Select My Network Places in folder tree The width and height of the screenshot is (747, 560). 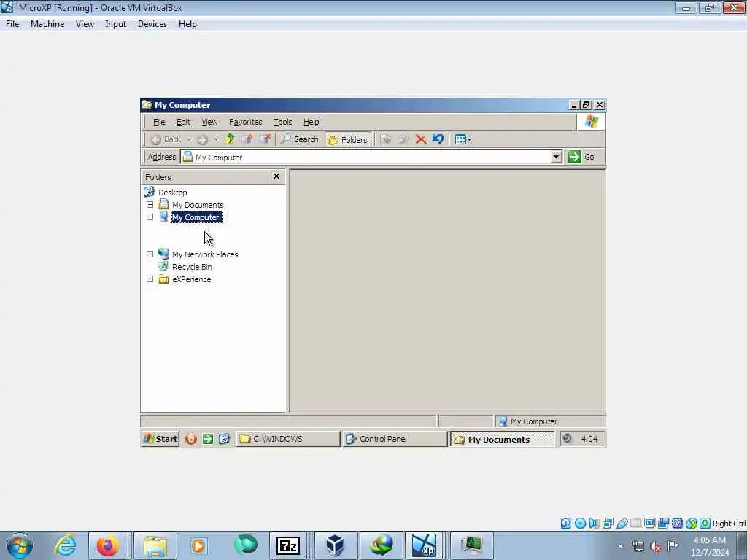click(205, 254)
